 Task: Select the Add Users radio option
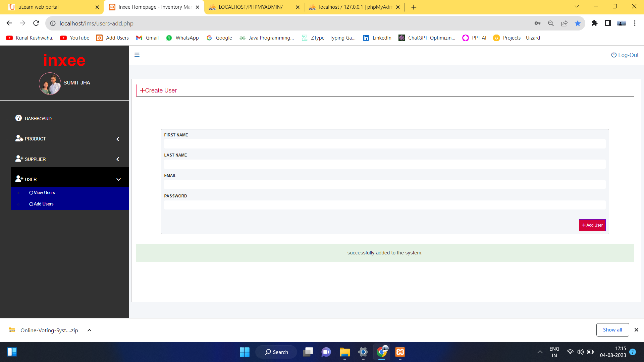[31, 204]
